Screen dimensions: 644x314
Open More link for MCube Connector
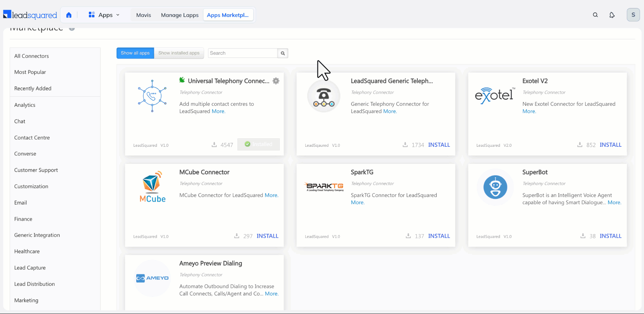point(271,195)
